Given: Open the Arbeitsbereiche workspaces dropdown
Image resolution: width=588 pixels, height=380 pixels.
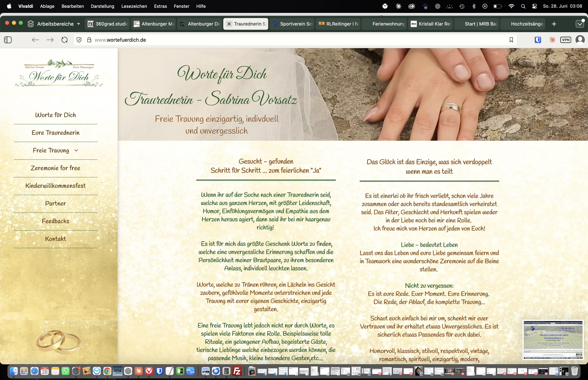Looking at the screenshot, I should point(54,24).
